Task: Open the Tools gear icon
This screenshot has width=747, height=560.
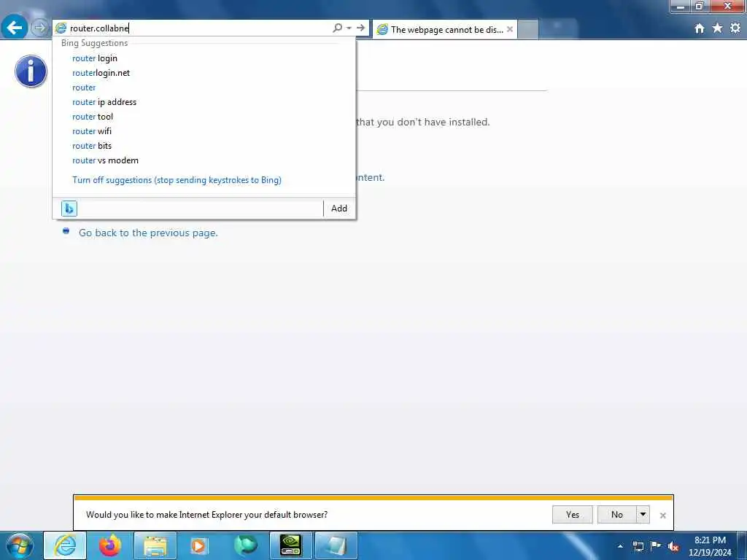Action: (735, 28)
